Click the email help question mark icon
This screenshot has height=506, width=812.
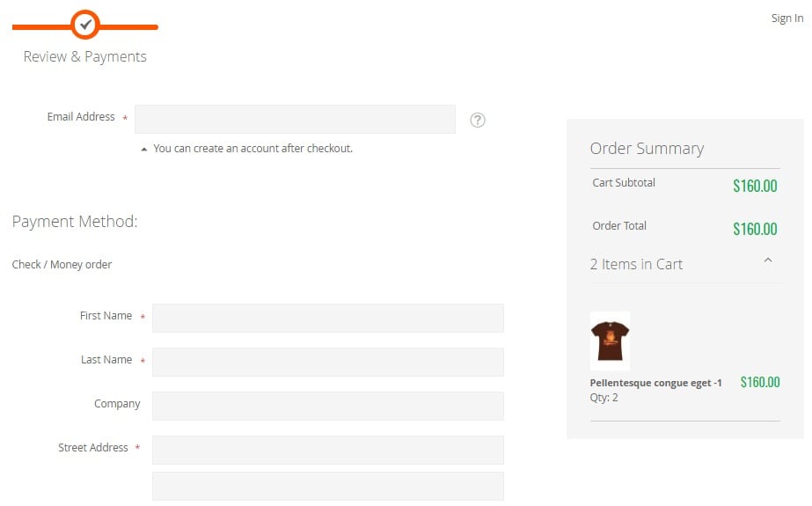tap(478, 121)
